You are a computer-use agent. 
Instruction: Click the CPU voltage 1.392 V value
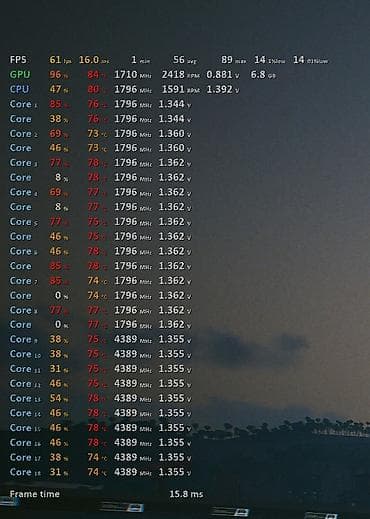[223, 89]
